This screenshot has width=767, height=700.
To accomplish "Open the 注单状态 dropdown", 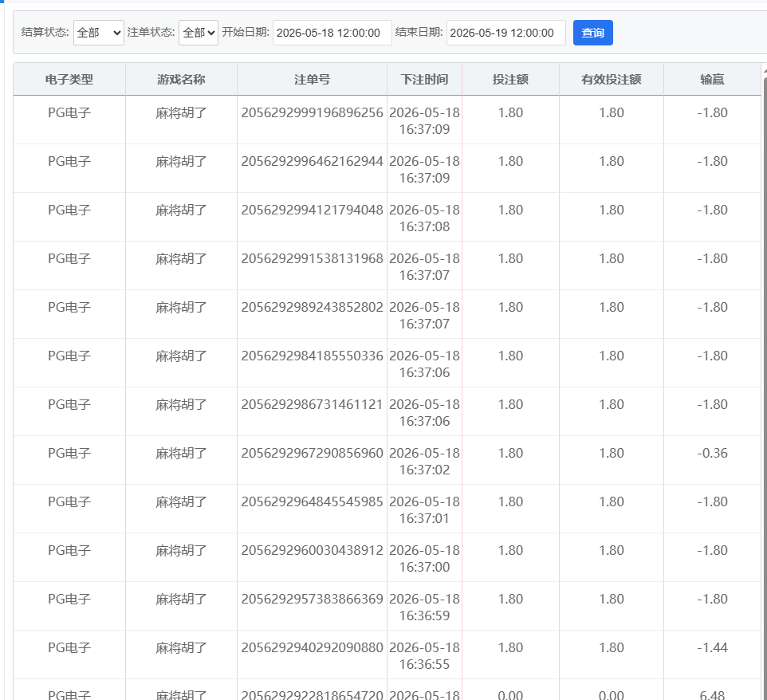I will click(x=198, y=33).
